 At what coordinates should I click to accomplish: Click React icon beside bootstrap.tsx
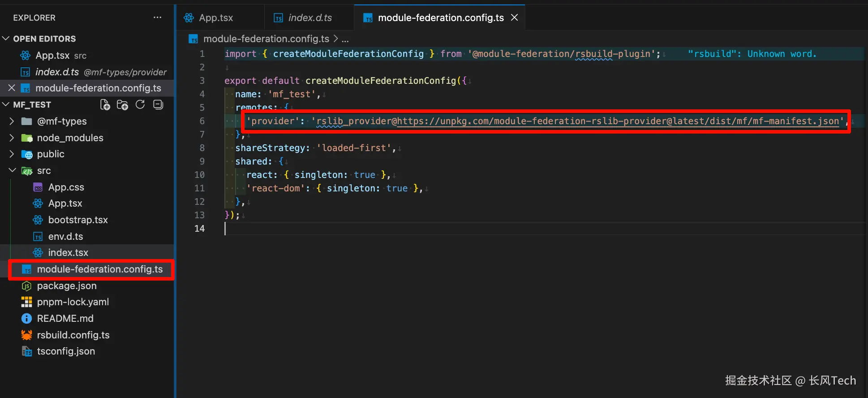pos(38,220)
